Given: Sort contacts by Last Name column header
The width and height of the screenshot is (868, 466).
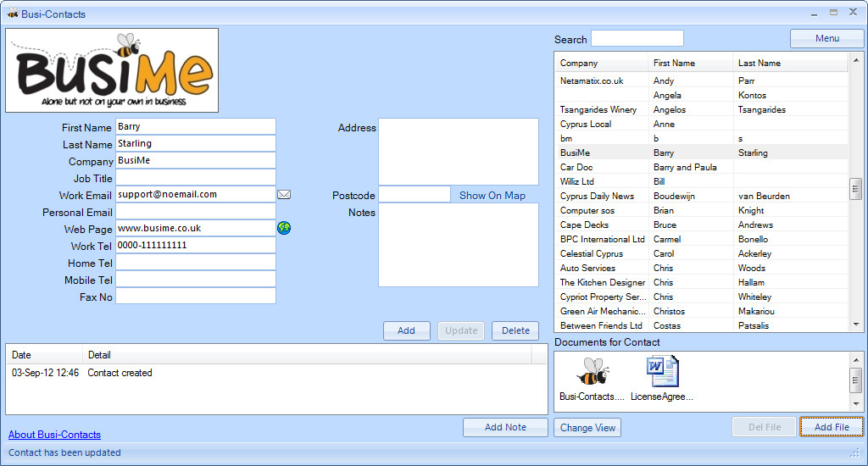Looking at the screenshot, I should coord(790,63).
